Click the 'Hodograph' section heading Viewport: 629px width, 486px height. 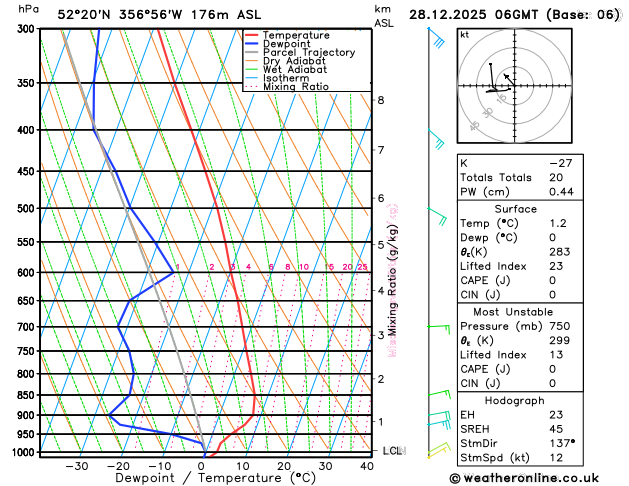tap(514, 401)
